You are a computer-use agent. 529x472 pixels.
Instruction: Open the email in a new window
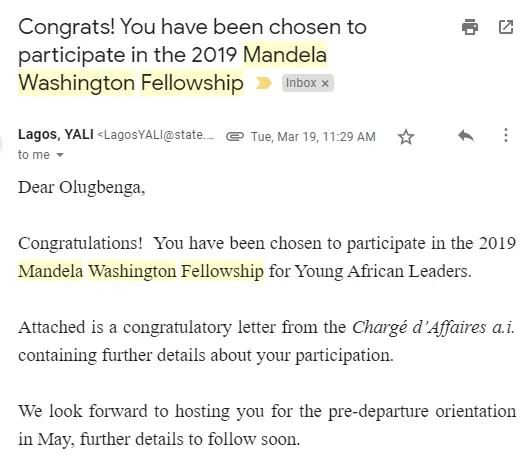pos(506,27)
